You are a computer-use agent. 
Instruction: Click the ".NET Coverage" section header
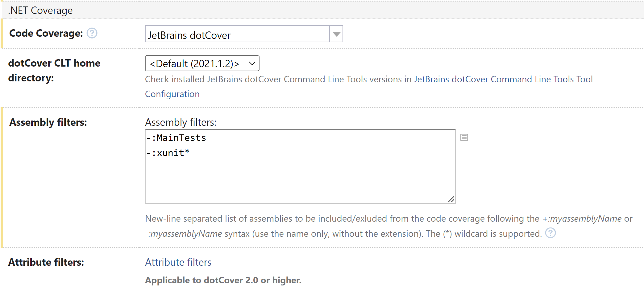[x=40, y=10]
